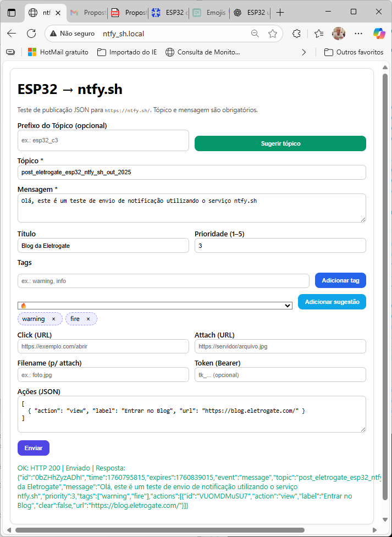Add page to favorites with star icon
Viewport: 392px width, 537px height.
(x=273, y=34)
